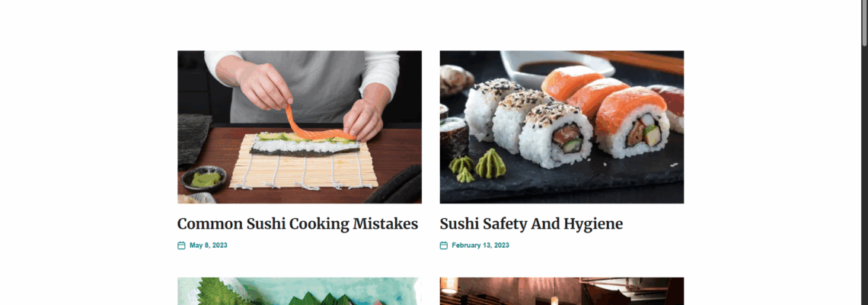
Task: Open the Common Sushi Cooking Mistakes article title
Action: [297, 224]
